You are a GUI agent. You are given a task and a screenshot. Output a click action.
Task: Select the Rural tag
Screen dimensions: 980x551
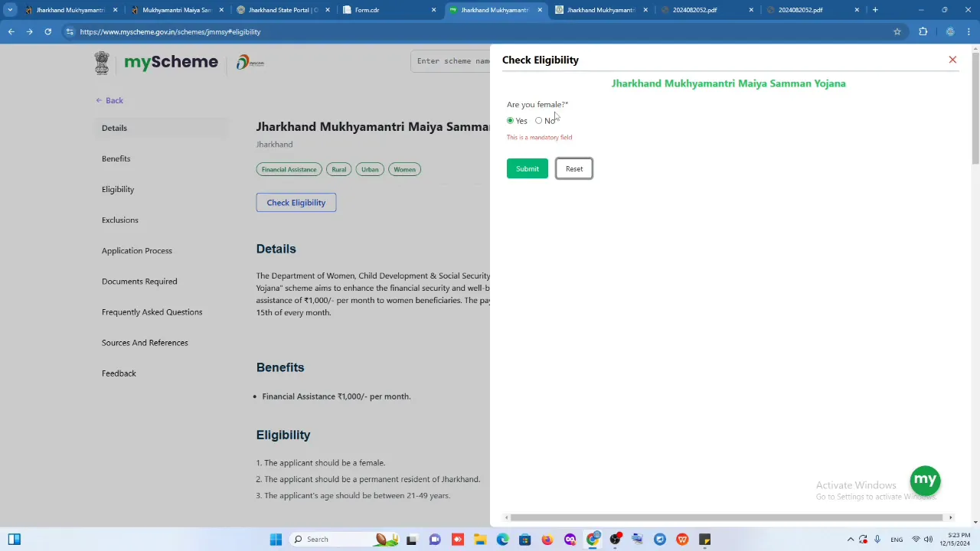pos(339,169)
